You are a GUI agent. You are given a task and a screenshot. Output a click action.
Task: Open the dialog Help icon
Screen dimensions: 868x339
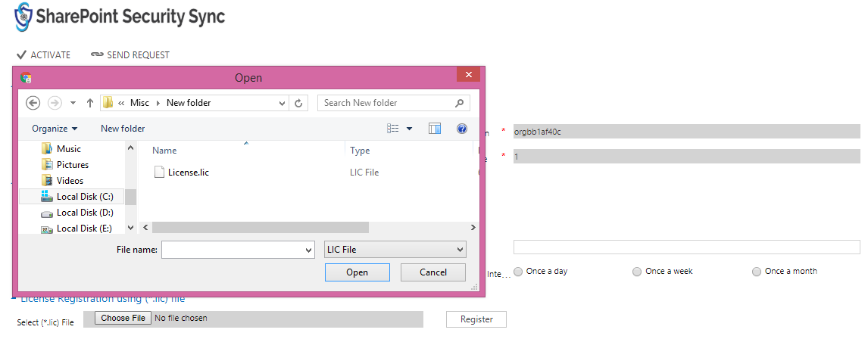[462, 129]
